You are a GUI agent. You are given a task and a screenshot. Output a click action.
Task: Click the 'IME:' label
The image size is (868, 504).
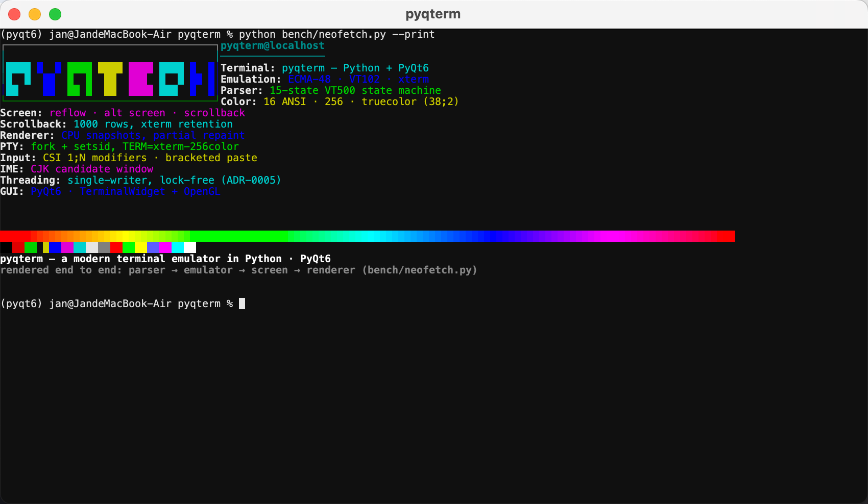pos(12,169)
